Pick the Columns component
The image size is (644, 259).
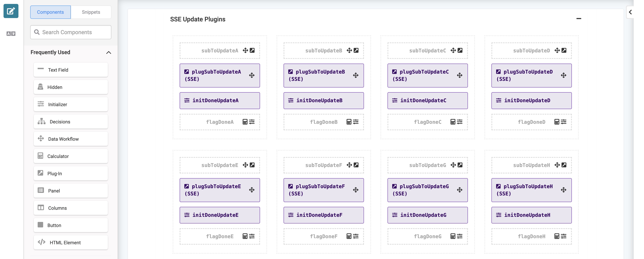coord(71,208)
